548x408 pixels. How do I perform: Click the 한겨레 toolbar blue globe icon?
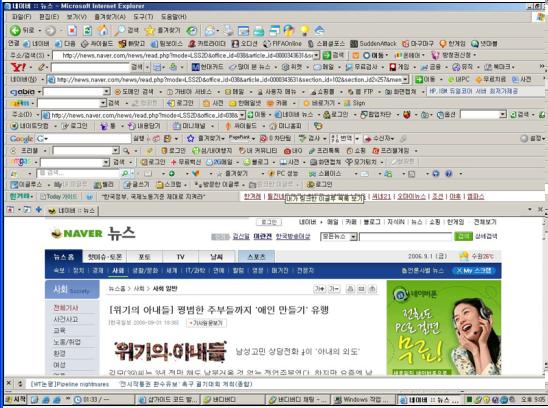(89, 197)
